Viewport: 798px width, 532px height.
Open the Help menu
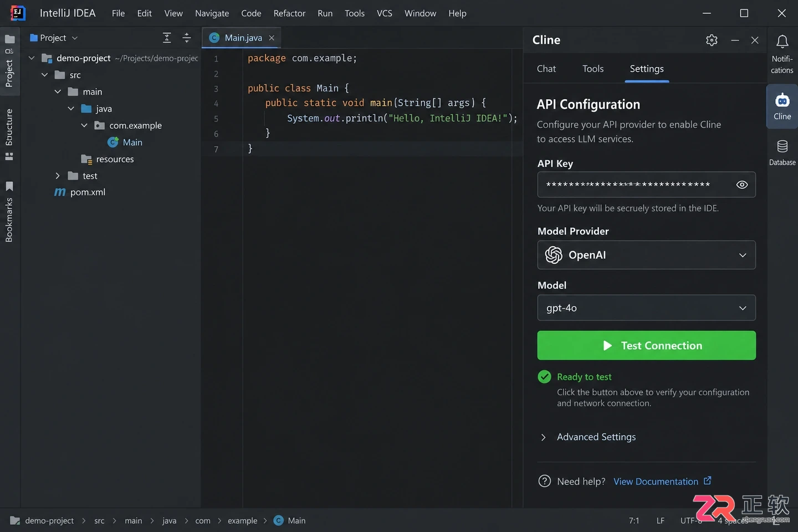(x=457, y=13)
